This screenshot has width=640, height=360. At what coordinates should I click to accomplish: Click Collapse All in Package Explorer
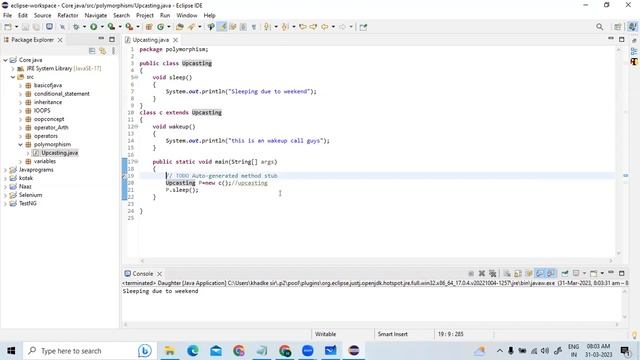pos(92,51)
